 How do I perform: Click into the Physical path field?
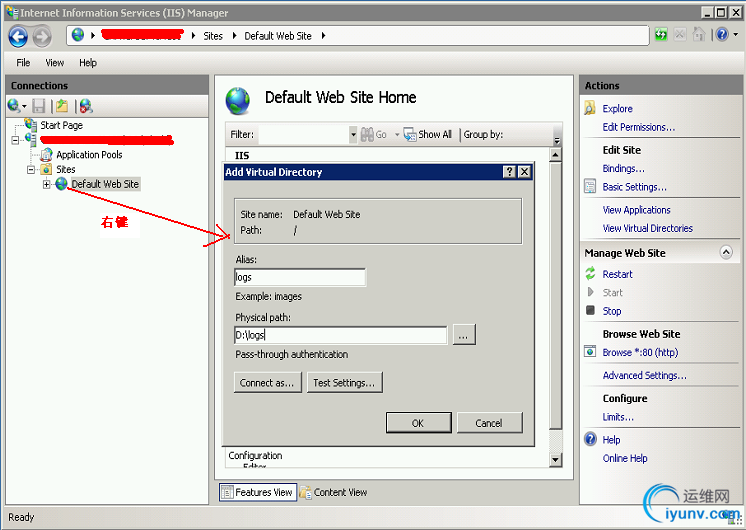341,335
